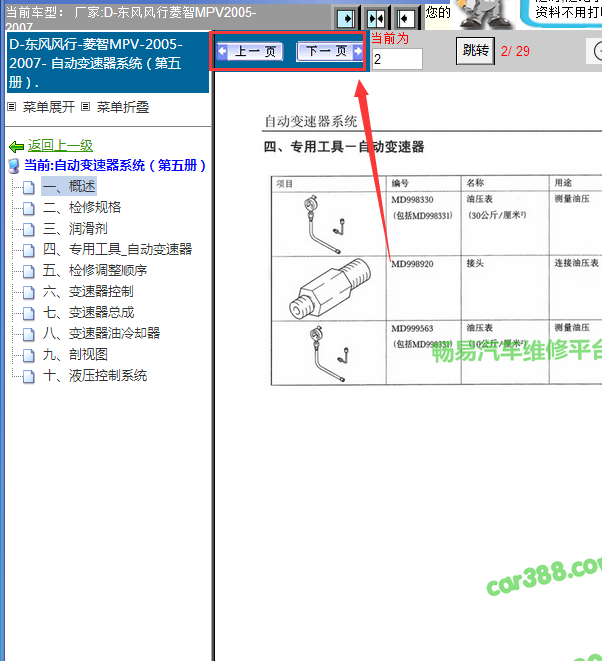This screenshot has width=602, height=661.
Task: Click the center-split panel arrows icon
Action: tap(376, 18)
